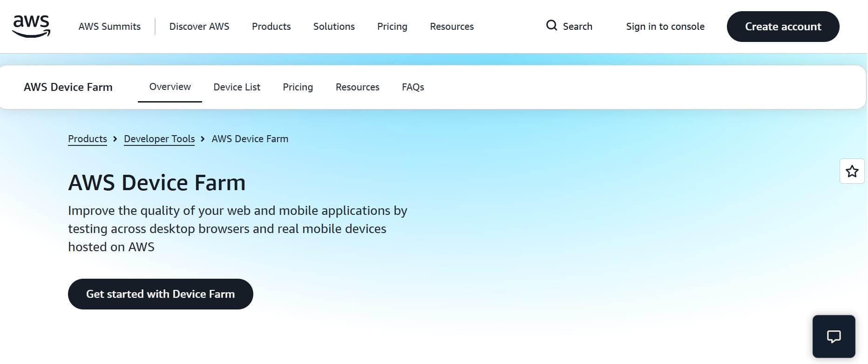Click AWS Device Farm breadcrumb text
The width and height of the screenshot is (868, 364).
(250, 139)
